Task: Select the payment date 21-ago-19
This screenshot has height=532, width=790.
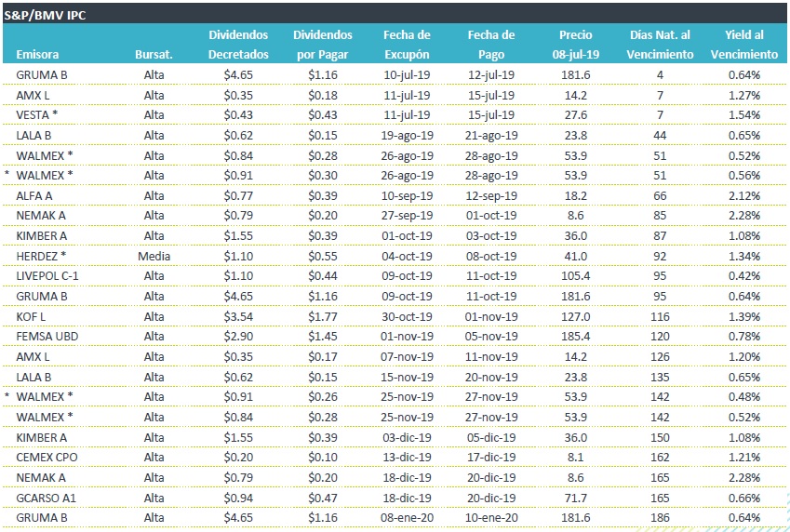Action: 491,135
